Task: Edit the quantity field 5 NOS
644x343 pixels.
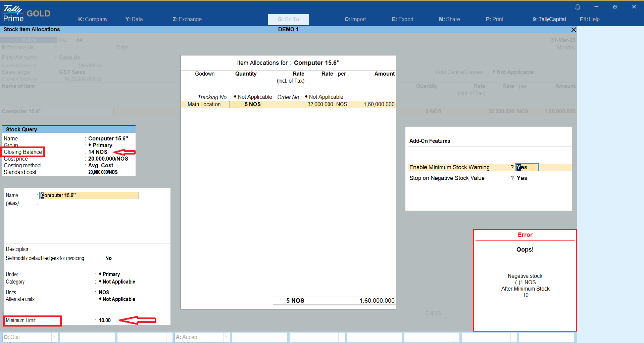Action: tap(246, 104)
